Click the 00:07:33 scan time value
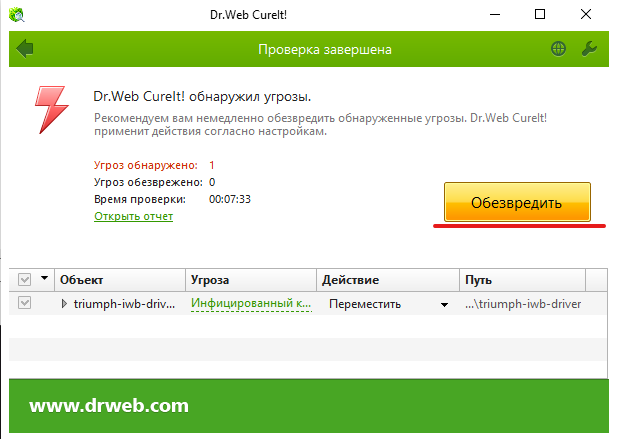Viewport: 617px width, 439px height. [x=230, y=199]
